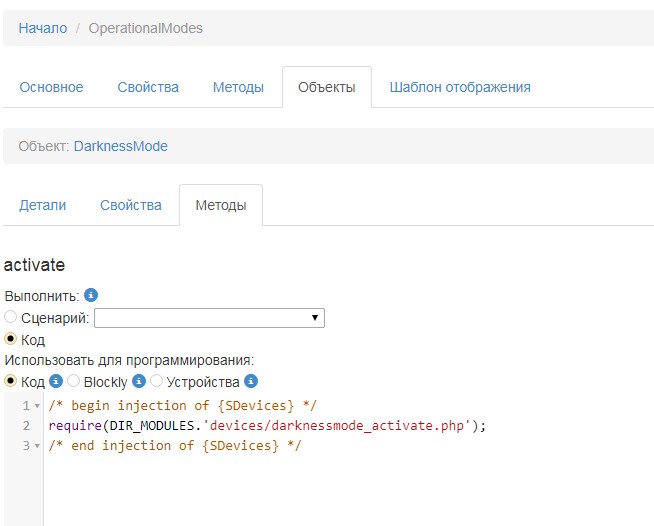Click the info icon next to Выполнить
654x526 pixels.
[x=91, y=295]
